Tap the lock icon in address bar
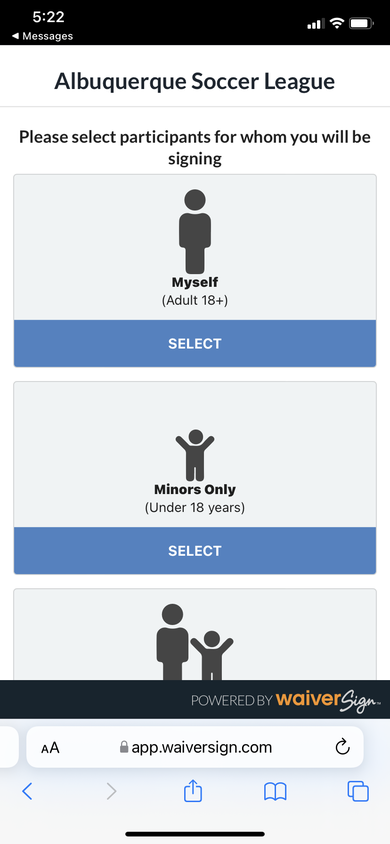The image size is (390, 844). coord(124,747)
